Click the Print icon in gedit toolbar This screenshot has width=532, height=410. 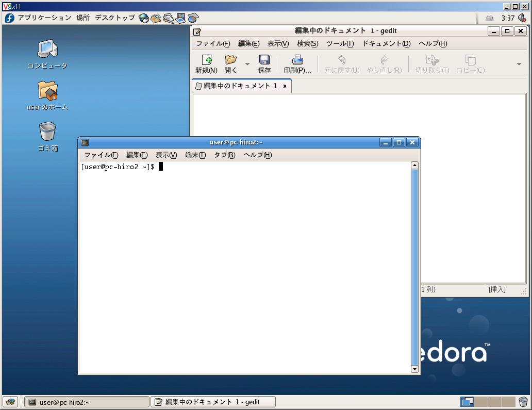(x=297, y=60)
